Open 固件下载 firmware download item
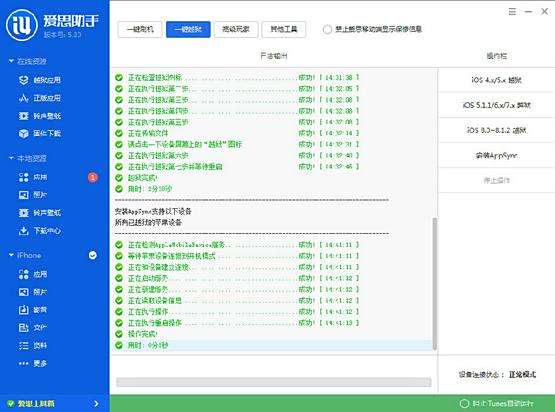This screenshot has width=555, height=412. click(40, 133)
